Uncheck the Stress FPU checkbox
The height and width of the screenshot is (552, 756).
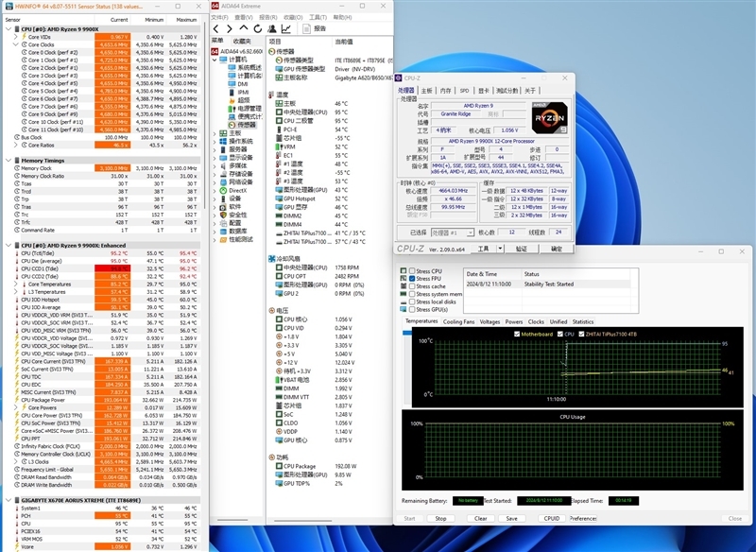(411, 279)
